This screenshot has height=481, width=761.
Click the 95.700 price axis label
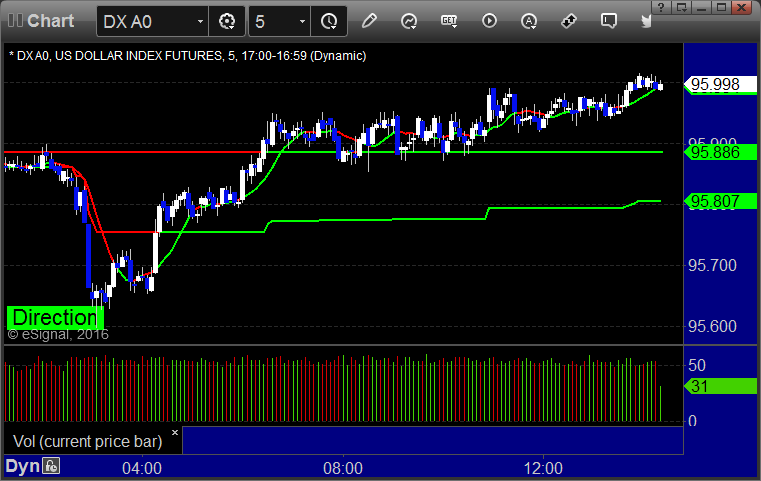tap(712, 265)
